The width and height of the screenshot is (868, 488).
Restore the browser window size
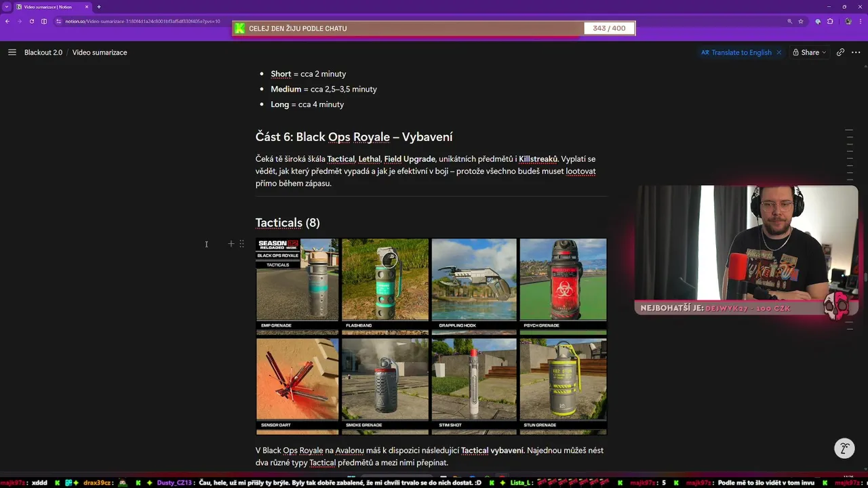pyautogui.click(x=844, y=7)
